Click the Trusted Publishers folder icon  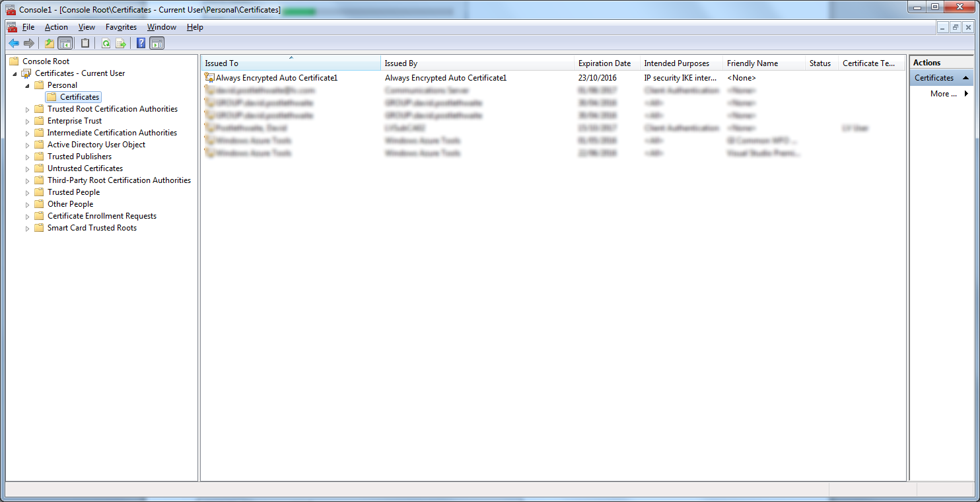pos(39,157)
